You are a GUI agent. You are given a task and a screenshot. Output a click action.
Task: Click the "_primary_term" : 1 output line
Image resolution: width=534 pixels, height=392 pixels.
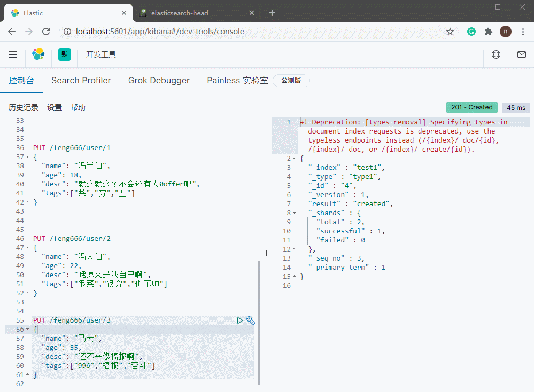[x=347, y=268]
